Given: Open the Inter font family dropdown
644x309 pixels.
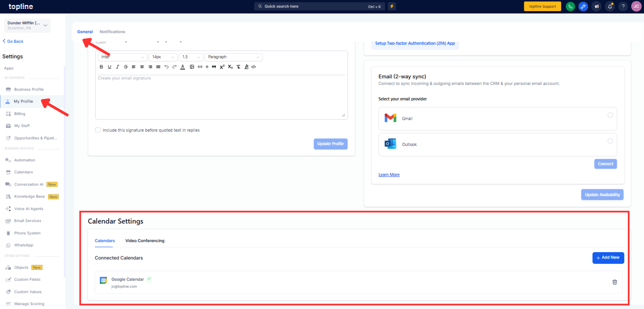Looking at the screenshot, I should tap(122, 57).
